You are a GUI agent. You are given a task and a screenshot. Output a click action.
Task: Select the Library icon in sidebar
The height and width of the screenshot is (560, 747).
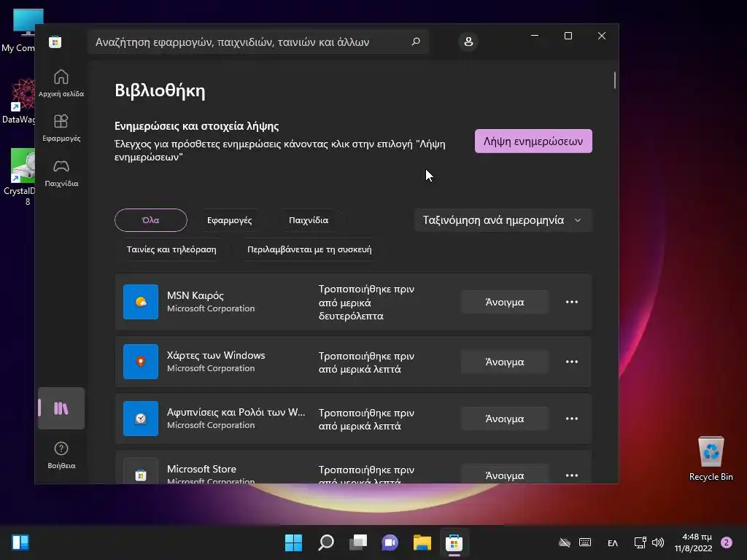[61, 408]
